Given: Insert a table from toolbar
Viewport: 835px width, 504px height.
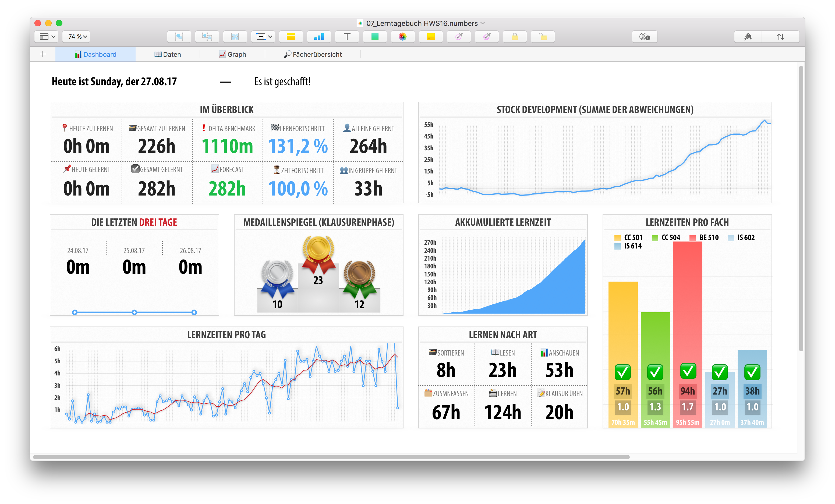Looking at the screenshot, I should tap(291, 37).
